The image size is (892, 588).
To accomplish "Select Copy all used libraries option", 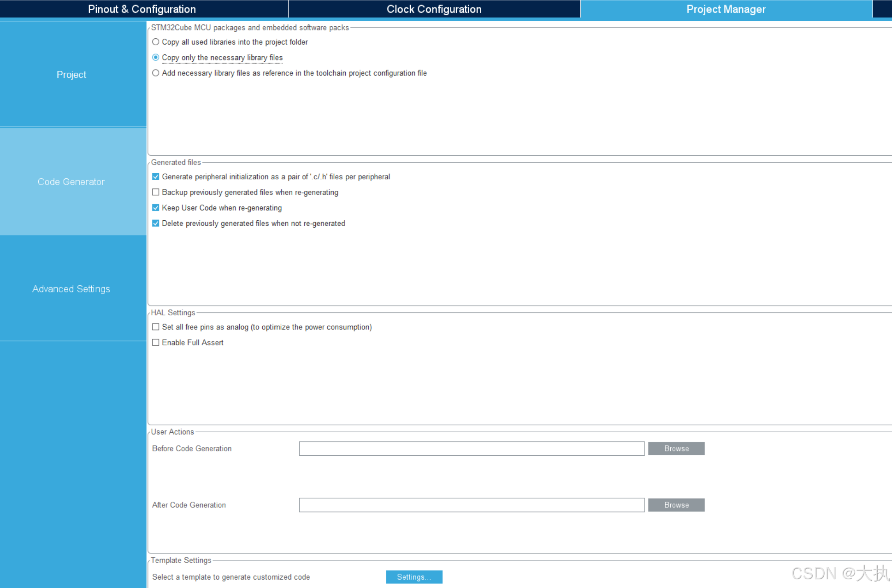I will pos(156,42).
